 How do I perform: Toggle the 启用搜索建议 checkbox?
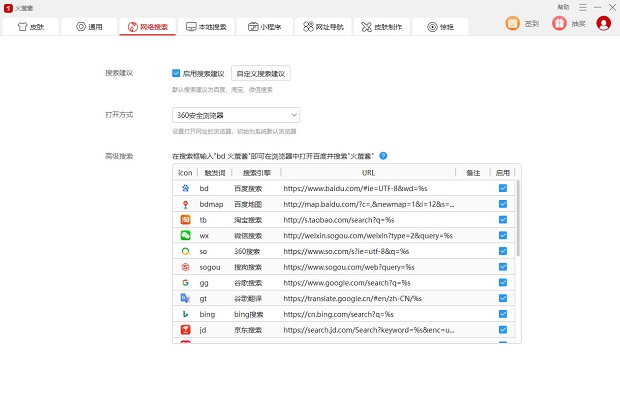pyautogui.click(x=176, y=73)
